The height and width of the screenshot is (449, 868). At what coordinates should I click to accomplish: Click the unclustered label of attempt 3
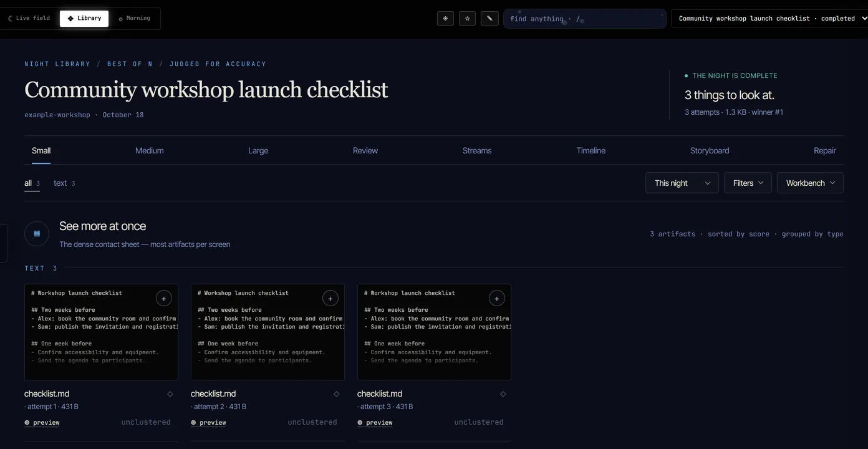(479, 422)
